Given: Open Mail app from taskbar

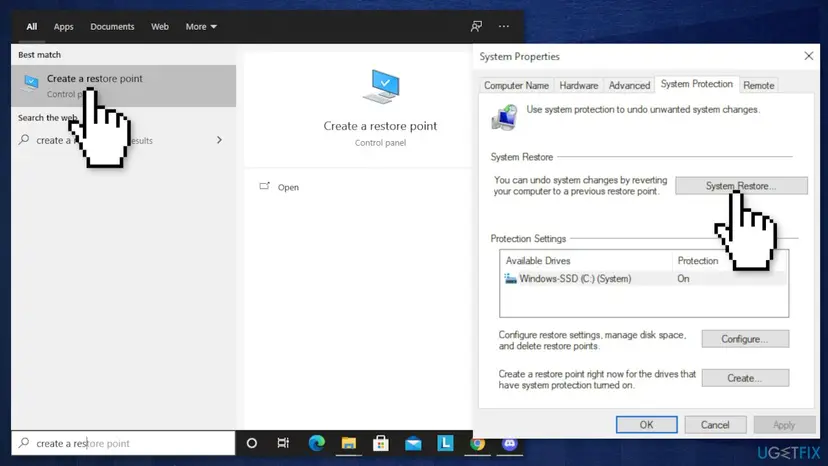Looking at the screenshot, I should point(413,444).
